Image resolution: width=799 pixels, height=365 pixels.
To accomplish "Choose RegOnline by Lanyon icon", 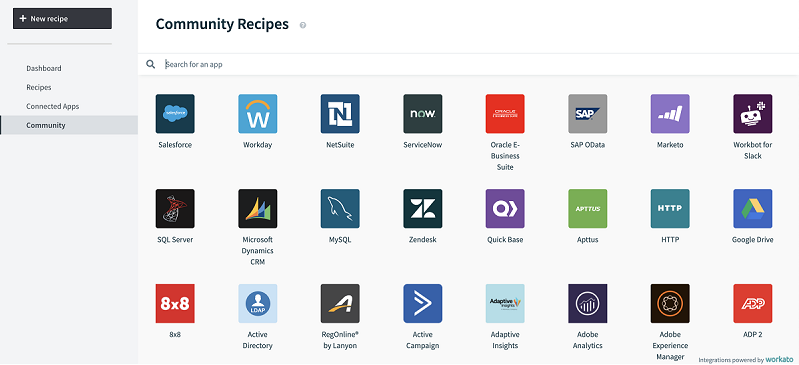I will click(340, 303).
